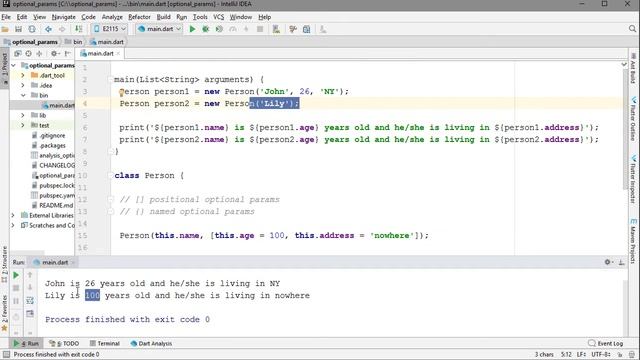This screenshot has width=640, height=360.
Task: Open the Dart Analysis tool window
Action: tap(151, 343)
